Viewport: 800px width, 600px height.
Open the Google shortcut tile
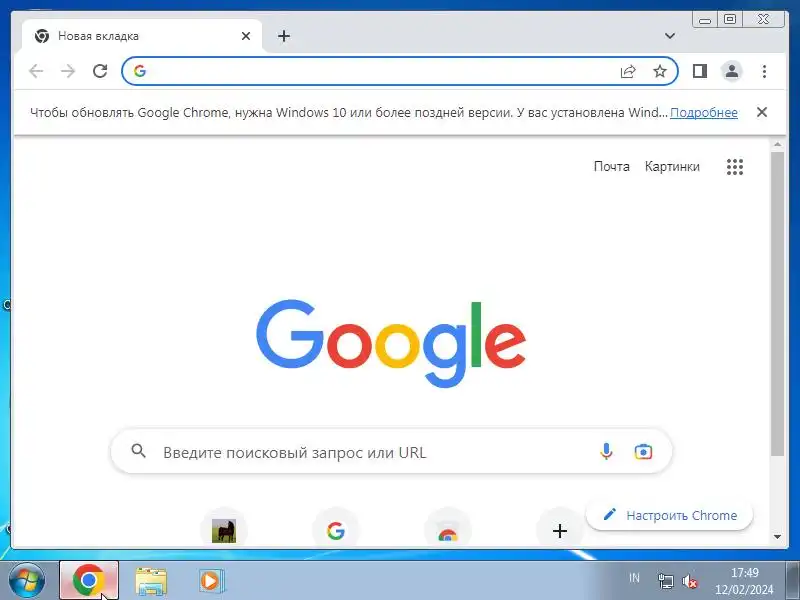[336, 531]
